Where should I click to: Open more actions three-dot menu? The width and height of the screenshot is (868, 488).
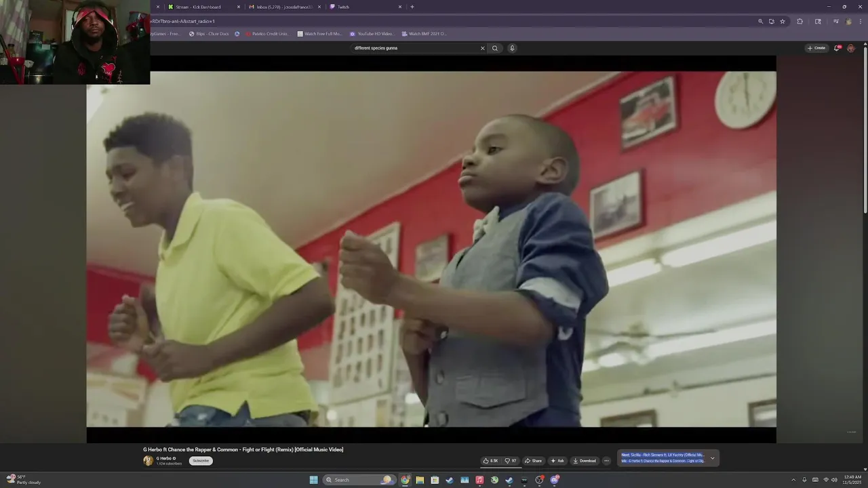606,461
